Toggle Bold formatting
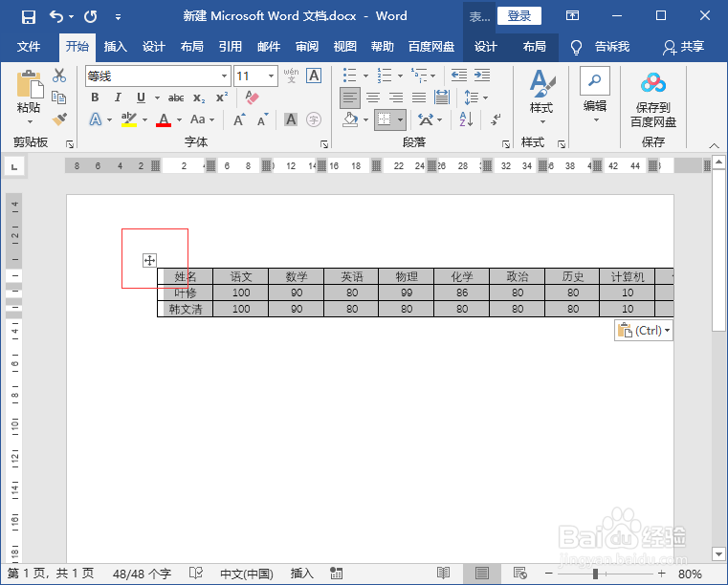The height and width of the screenshot is (585, 728). pyautogui.click(x=95, y=97)
